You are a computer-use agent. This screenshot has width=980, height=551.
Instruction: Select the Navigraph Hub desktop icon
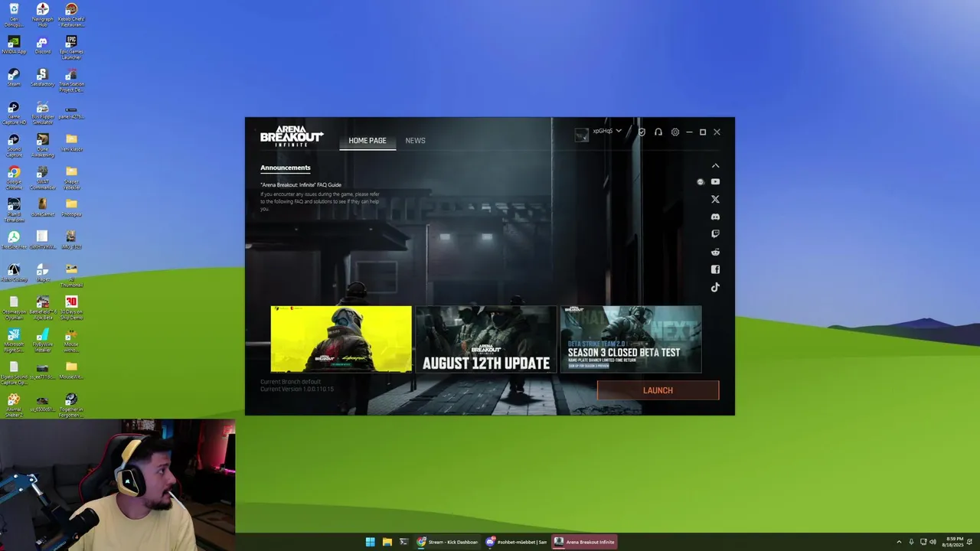point(42,15)
